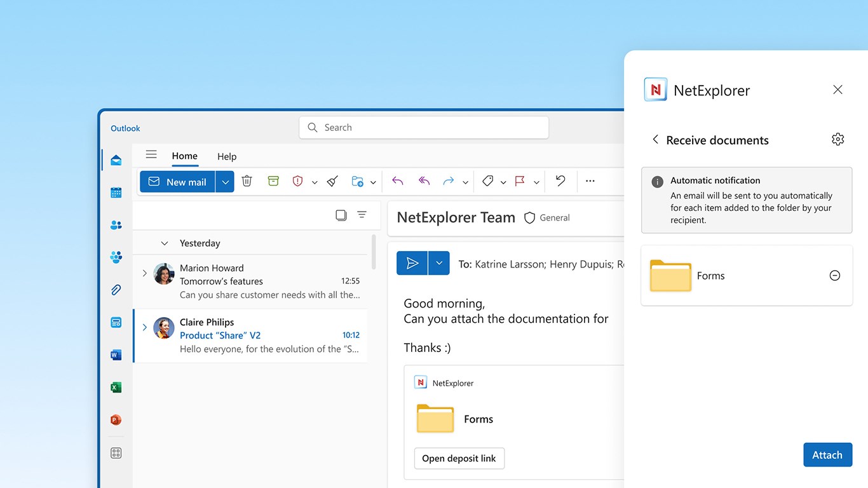The image size is (868, 488).
Task: Categorize message with tag icon
Action: click(487, 181)
